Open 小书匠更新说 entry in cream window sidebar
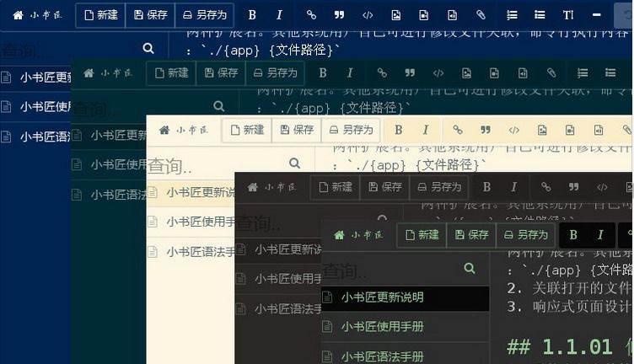The width and height of the screenshot is (634, 364). 191,193
